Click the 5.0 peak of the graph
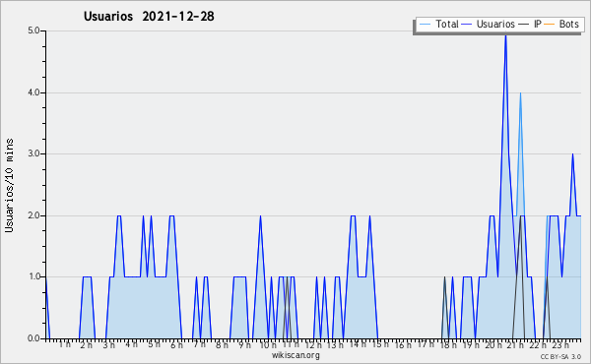This screenshot has width=591, height=364. click(x=505, y=35)
